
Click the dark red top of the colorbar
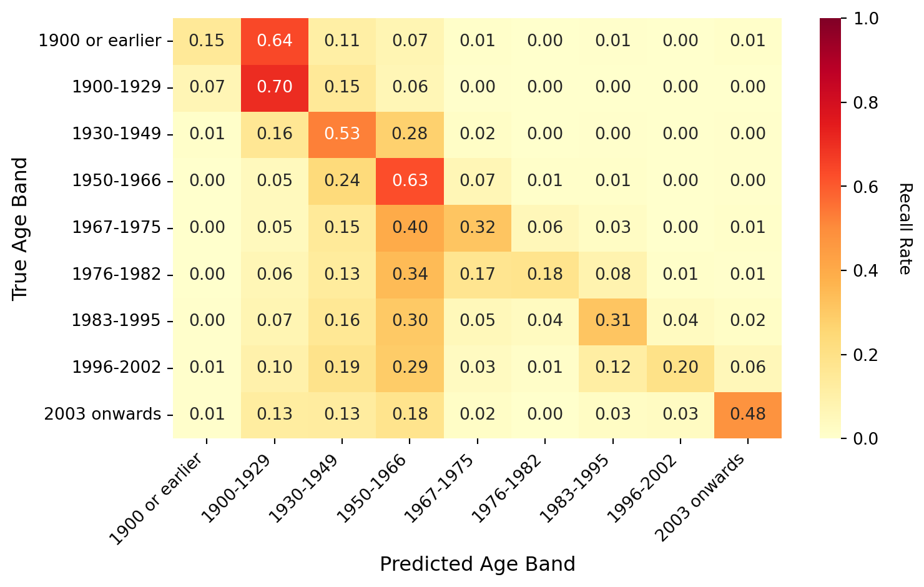(830, 24)
